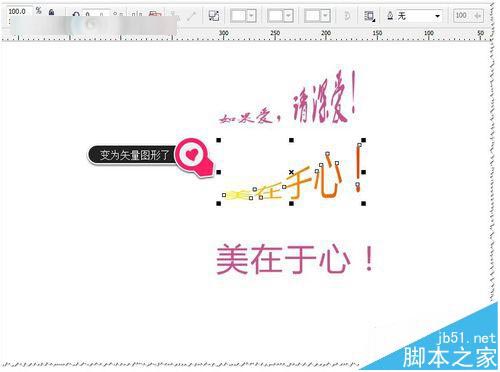Toggle the lock ratio padlock icon
This screenshot has height=372, width=500.
tap(51, 12)
